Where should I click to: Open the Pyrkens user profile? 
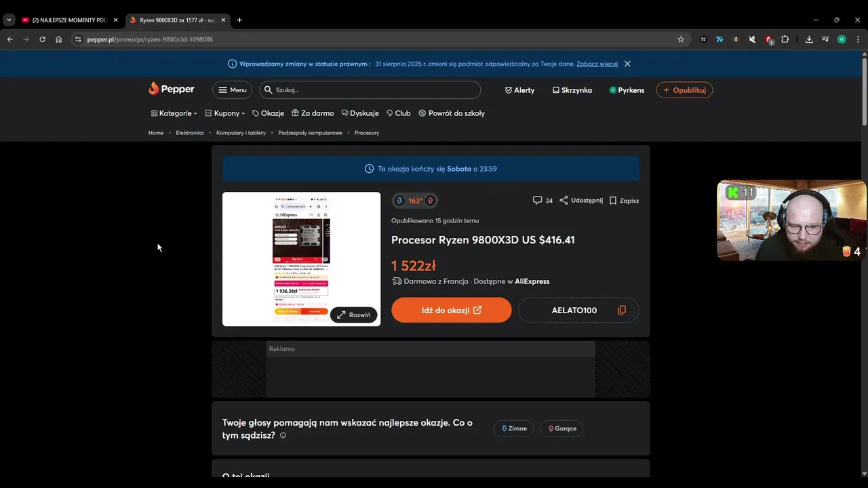pyautogui.click(x=627, y=90)
